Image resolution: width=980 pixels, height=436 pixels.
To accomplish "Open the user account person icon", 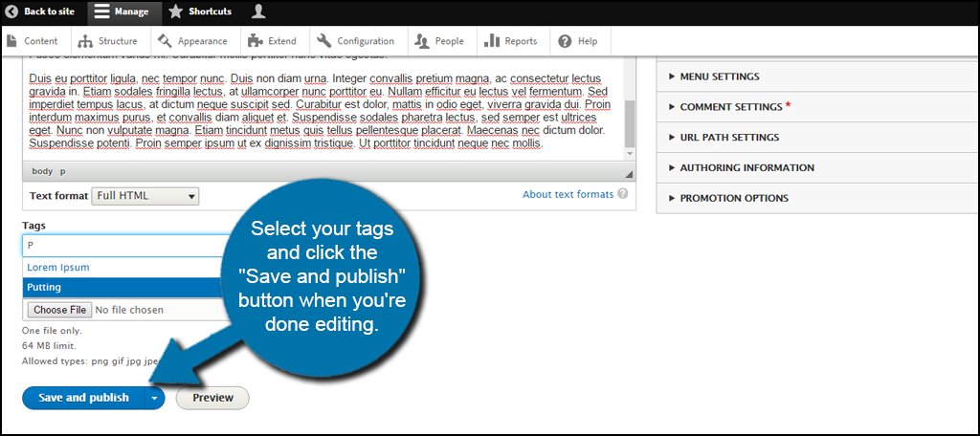I will 258,11.
